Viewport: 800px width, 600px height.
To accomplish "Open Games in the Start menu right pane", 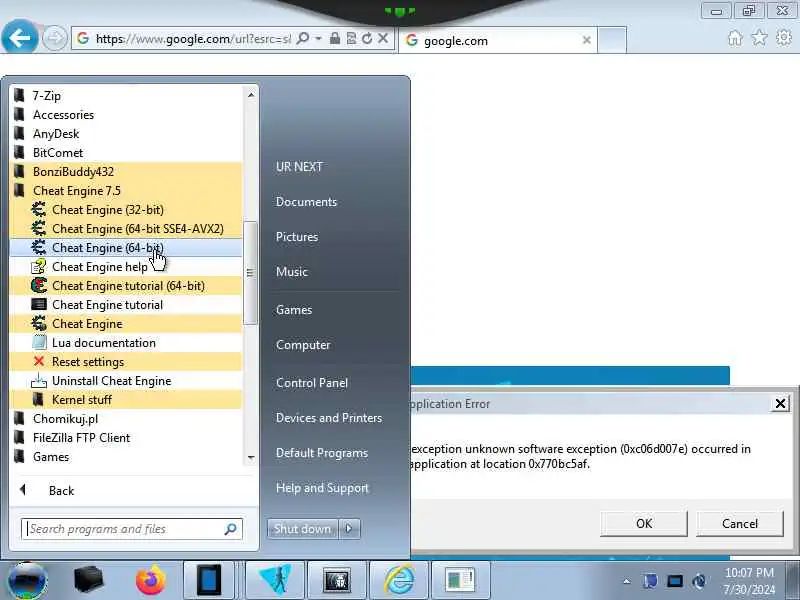I will coord(294,310).
